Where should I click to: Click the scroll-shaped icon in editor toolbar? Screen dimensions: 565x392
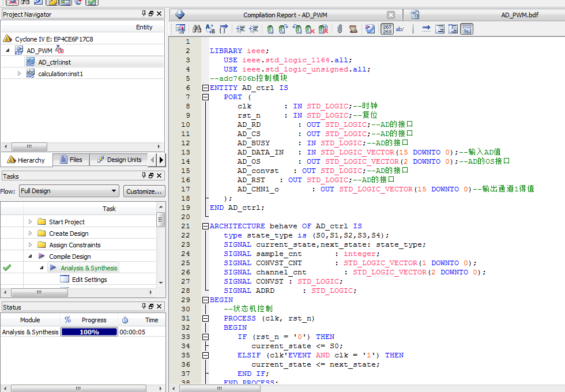[353, 29]
